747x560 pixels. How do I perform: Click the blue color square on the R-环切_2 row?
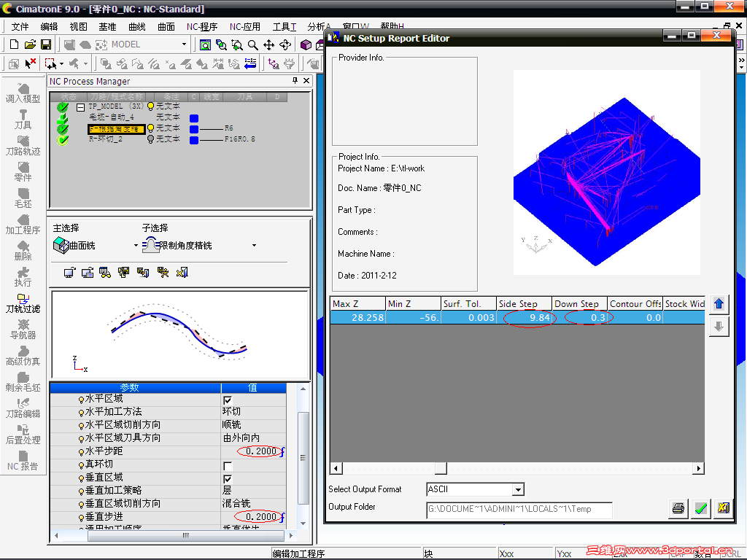click(x=194, y=140)
